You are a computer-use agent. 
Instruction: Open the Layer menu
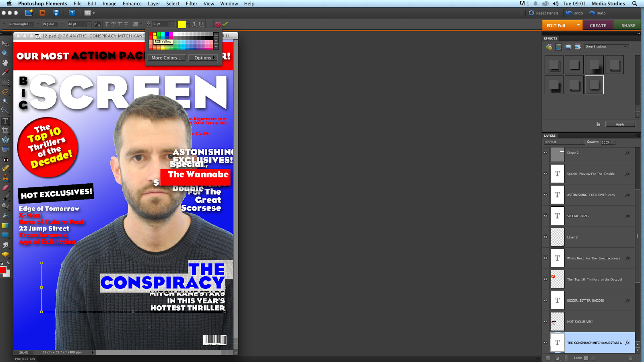coord(154,4)
